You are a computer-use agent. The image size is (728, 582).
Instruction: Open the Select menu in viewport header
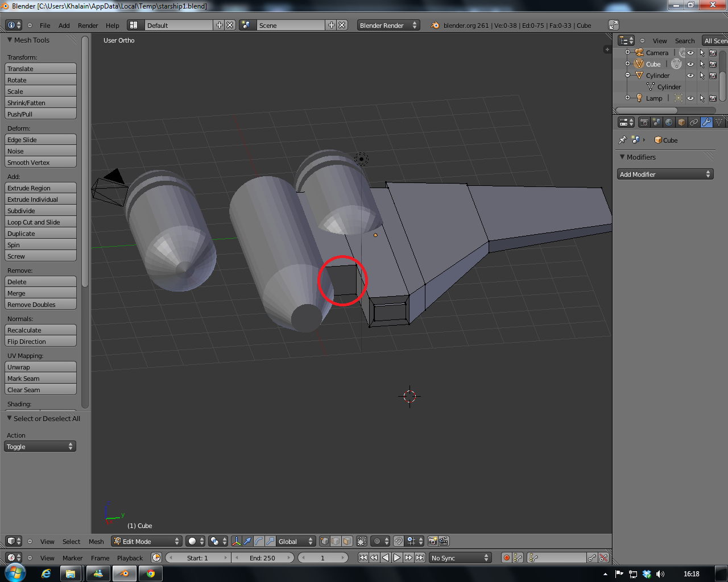(71, 541)
